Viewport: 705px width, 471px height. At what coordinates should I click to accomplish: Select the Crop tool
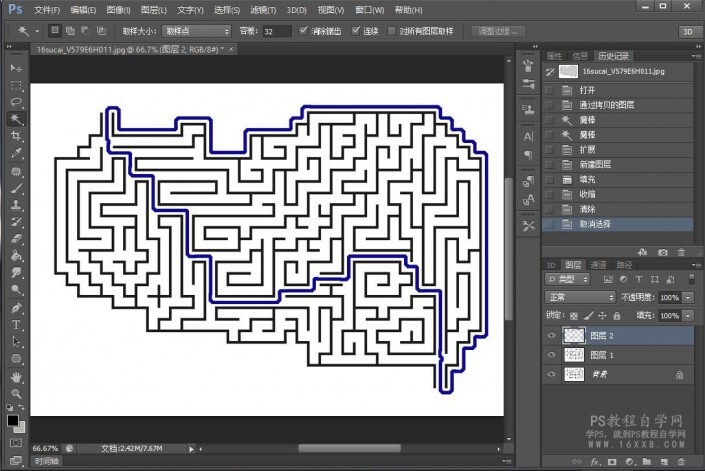[x=17, y=136]
